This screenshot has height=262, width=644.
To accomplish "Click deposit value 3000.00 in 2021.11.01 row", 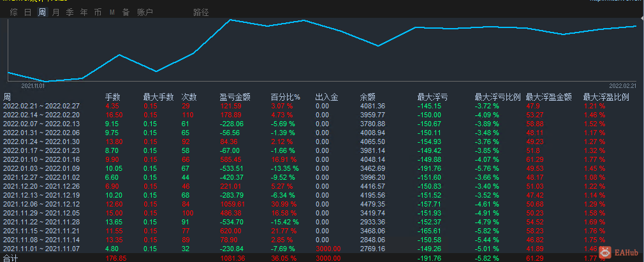I will tap(328, 249).
